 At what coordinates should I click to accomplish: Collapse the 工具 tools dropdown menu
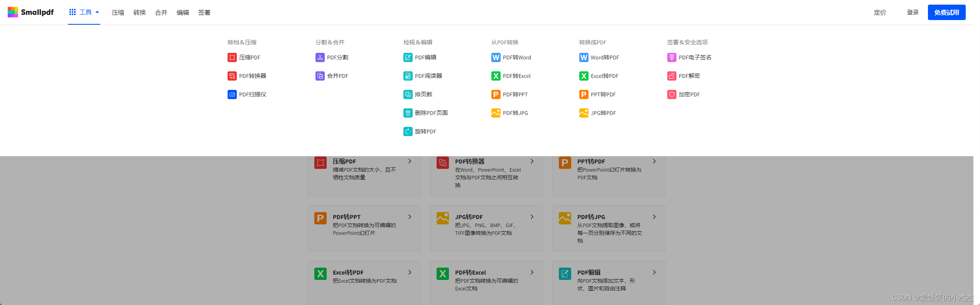coord(84,12)
